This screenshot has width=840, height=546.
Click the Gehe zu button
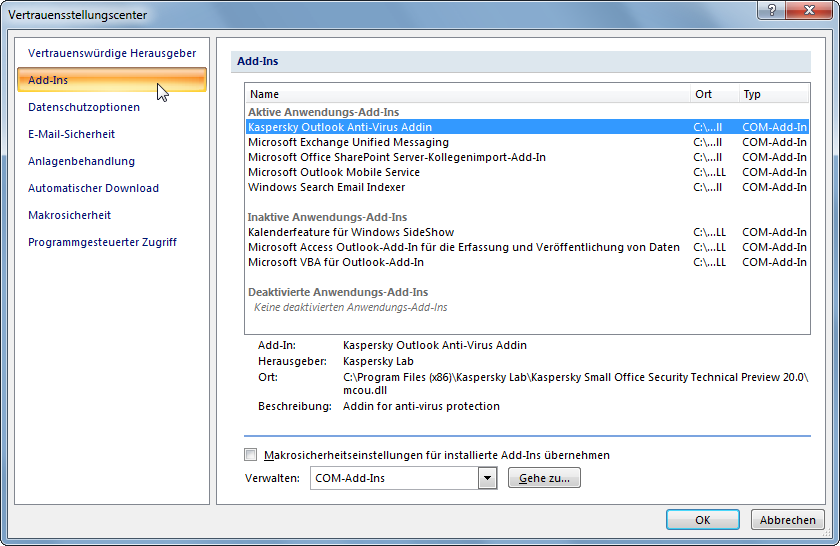544,478
